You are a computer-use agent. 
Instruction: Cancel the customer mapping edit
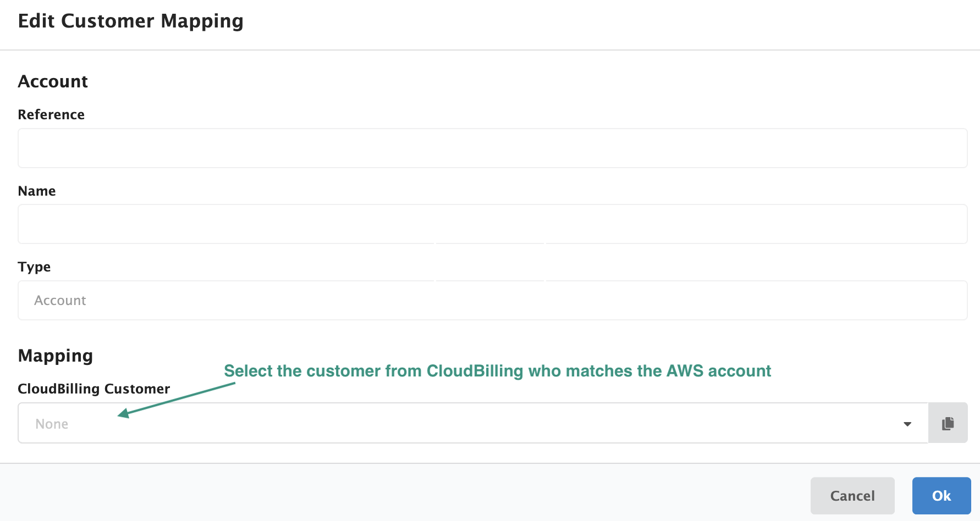coord(852,495)
